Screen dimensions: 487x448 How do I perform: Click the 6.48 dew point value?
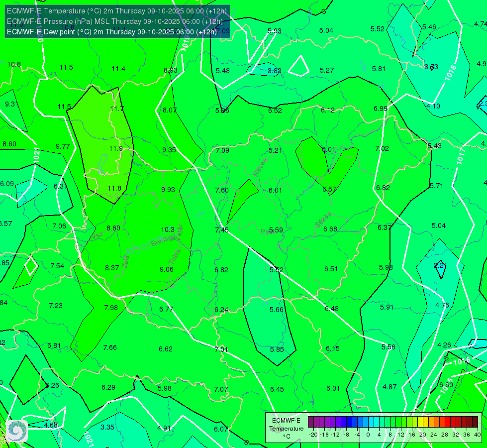332,309
